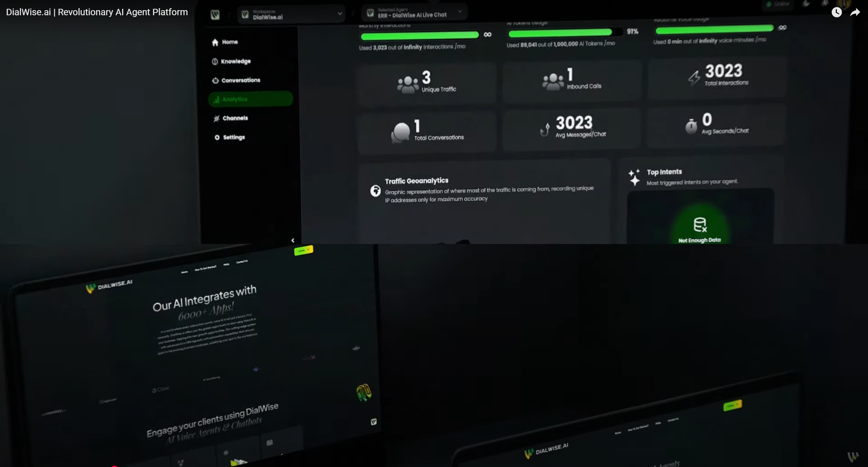The height and width of the screenshot is (467, 868).
Task: Click the stopwatch icon on the Avg Seconds/Chat card
Action: [691, 126]
